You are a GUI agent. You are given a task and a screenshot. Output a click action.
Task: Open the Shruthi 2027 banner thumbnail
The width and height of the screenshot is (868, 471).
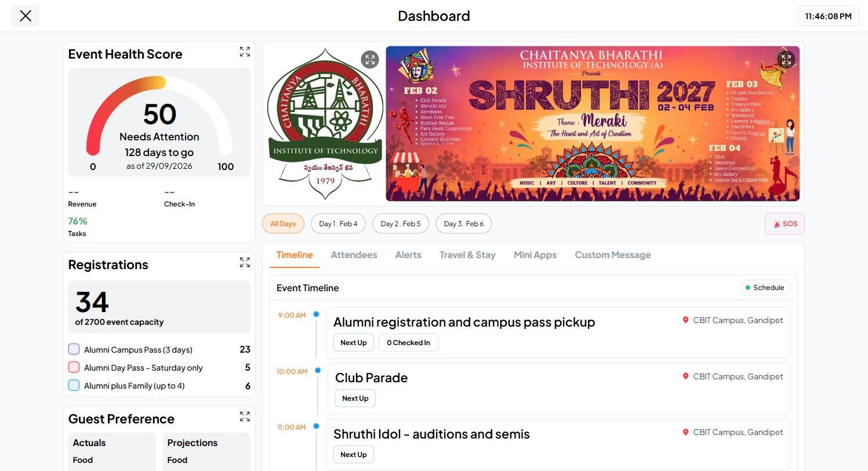point(593,124)
